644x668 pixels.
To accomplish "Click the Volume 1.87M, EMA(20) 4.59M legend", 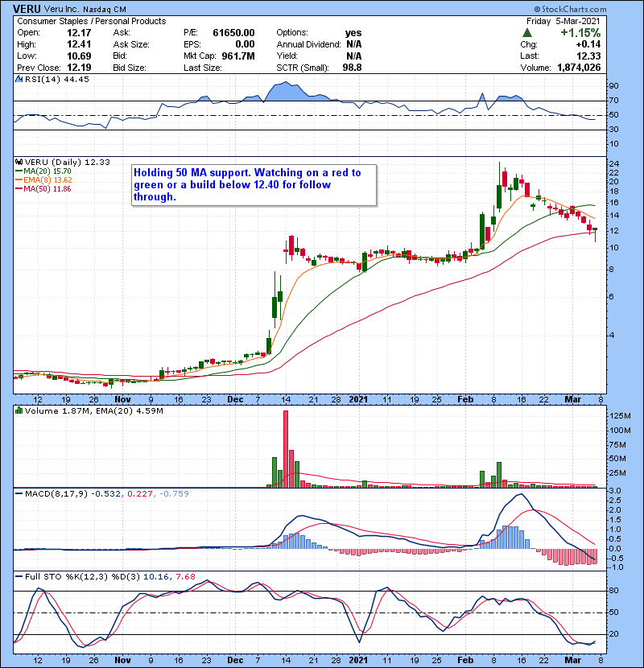I will pyautogui.click(x=89, y=410).
